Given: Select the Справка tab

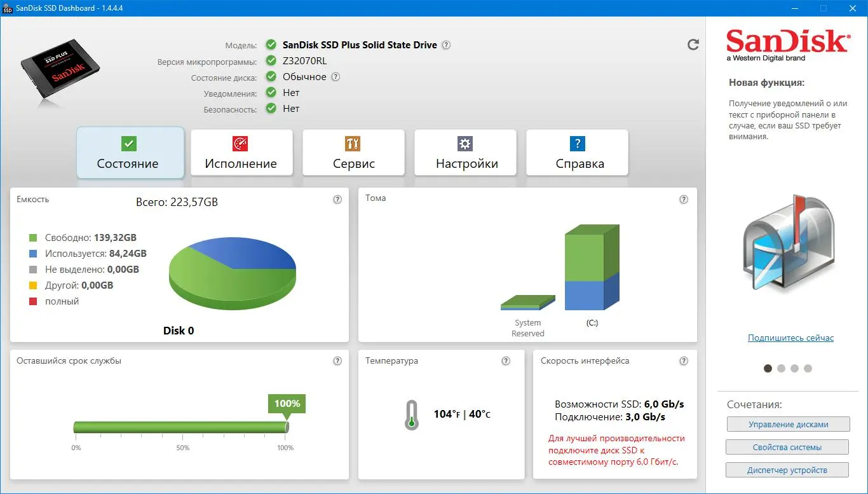Looking at the screenshot, I should click(x=578, y=153).
